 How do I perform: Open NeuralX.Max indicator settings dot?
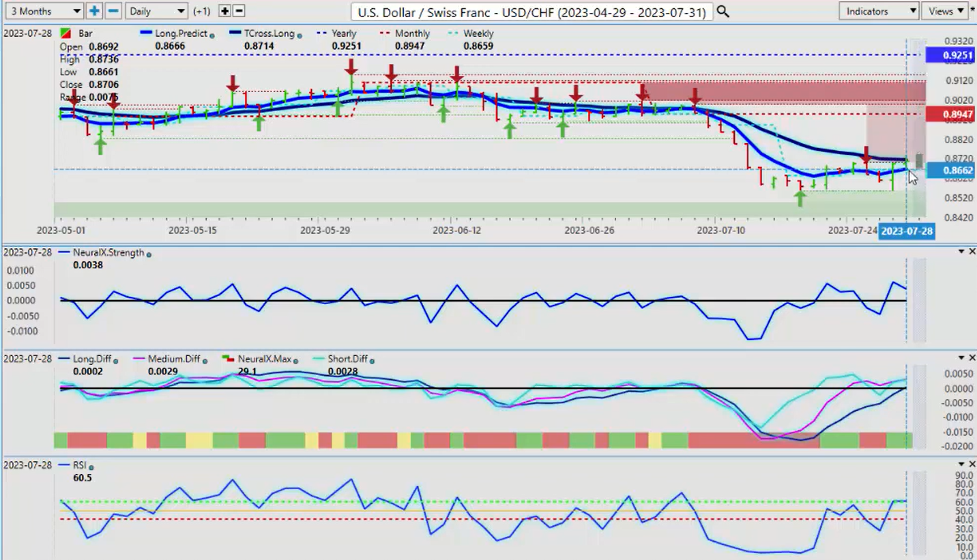295,361
